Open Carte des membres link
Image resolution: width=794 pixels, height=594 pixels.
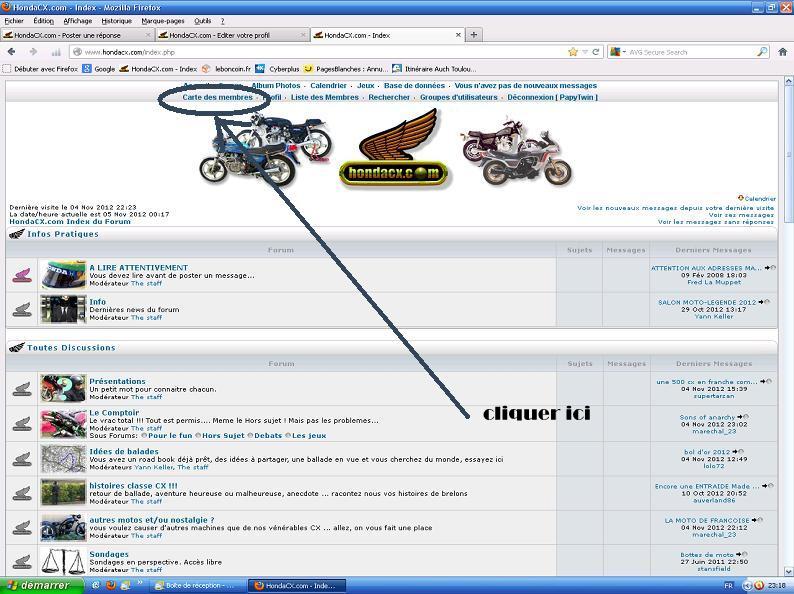(217, 97)
